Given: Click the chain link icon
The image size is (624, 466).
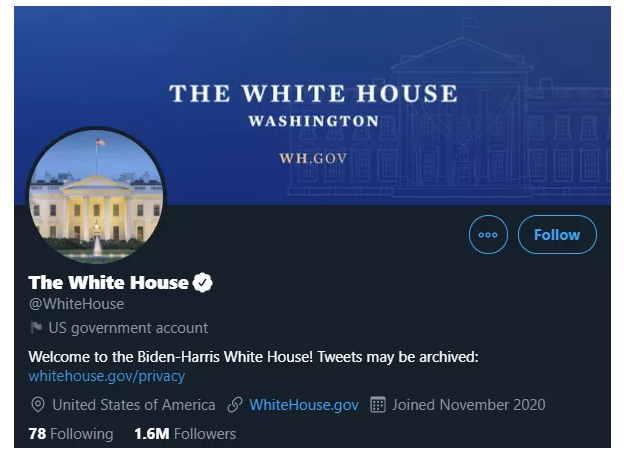Looking at the screenshot, I should point(235,405).
